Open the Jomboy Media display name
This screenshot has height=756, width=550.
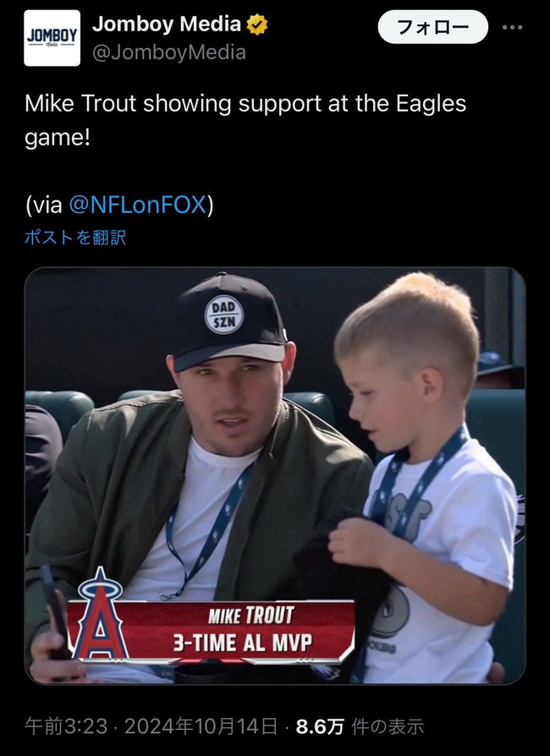coord(167,25)
